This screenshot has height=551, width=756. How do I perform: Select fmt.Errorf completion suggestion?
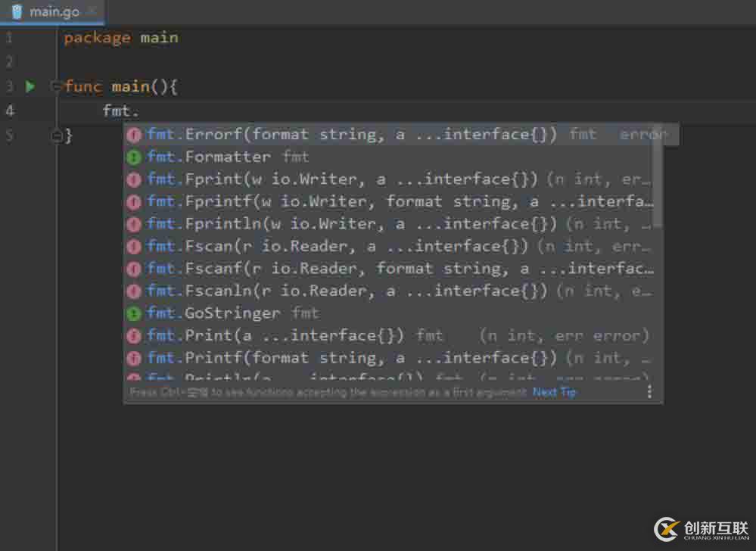(401, 135)
